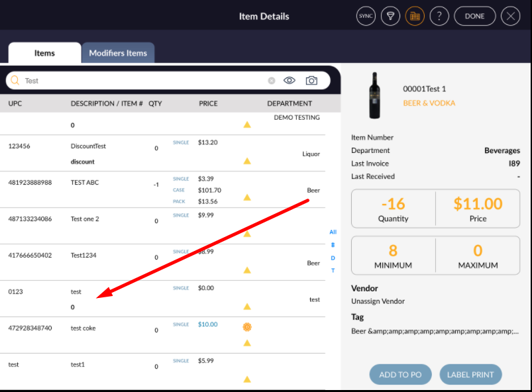Click the orange keyboard icon
Screen dimensions: 532x392
415,17
